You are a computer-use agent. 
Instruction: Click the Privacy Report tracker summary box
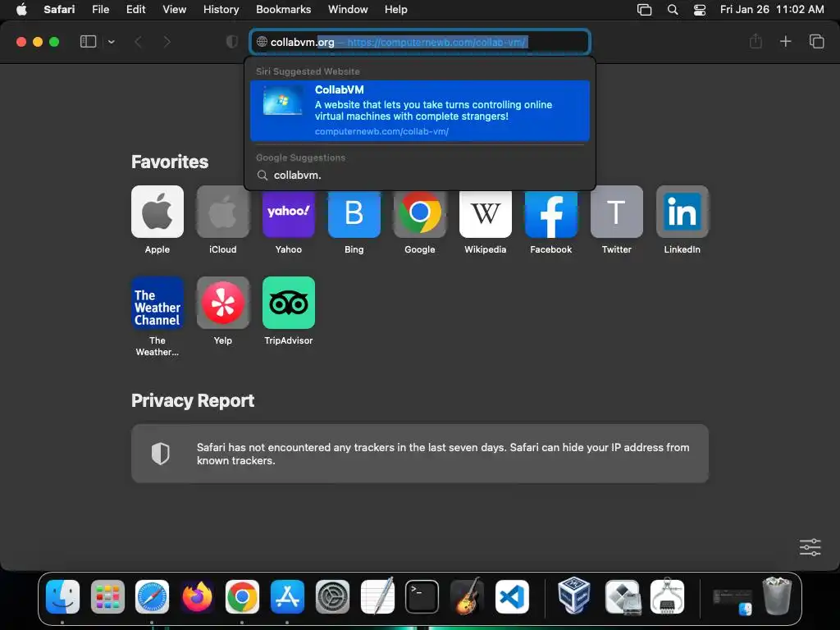420,454
